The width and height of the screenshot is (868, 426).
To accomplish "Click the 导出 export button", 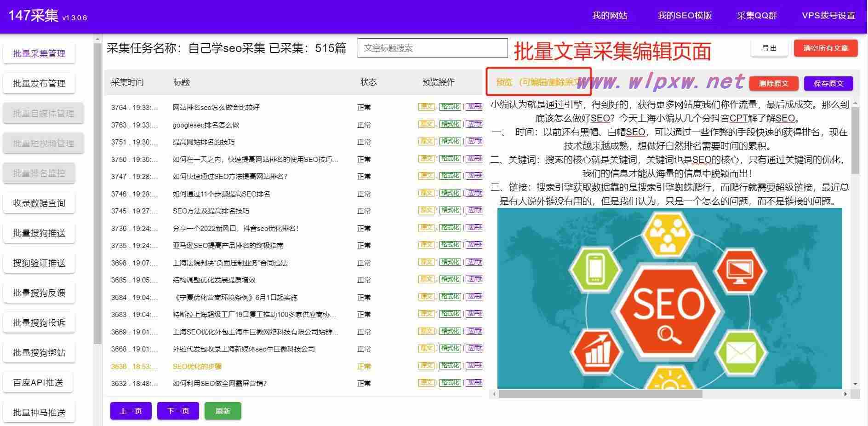I will click(x=769, y=48).
